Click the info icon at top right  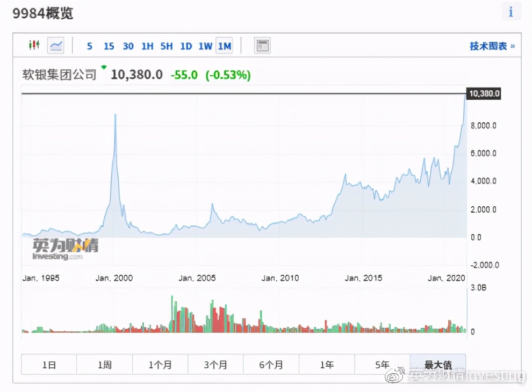[x=511, y=12]
